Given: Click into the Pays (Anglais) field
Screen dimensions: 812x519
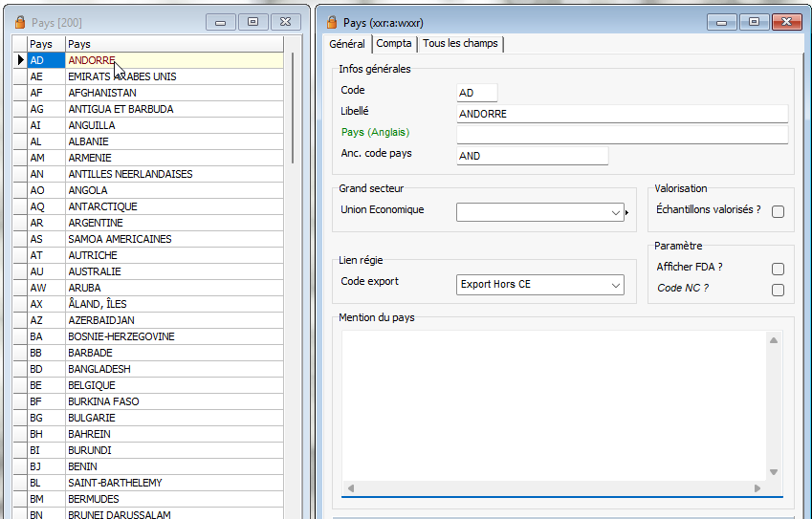Looking at the screenshot, I should click(622, 134).
